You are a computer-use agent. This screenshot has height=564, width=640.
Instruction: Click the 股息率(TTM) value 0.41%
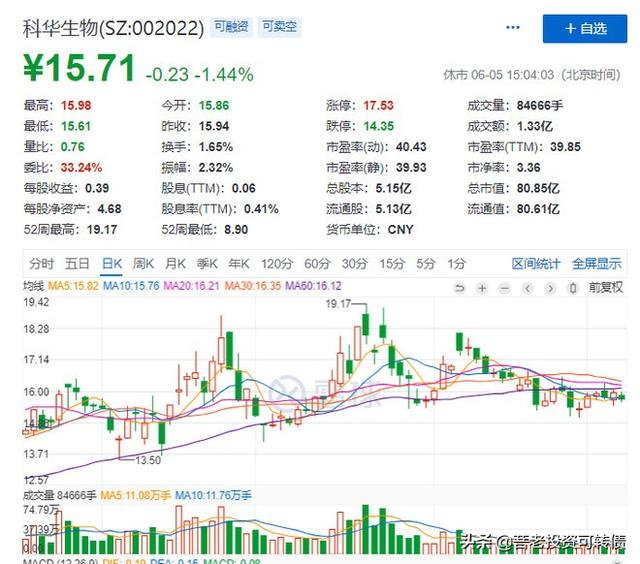[261, 209]
